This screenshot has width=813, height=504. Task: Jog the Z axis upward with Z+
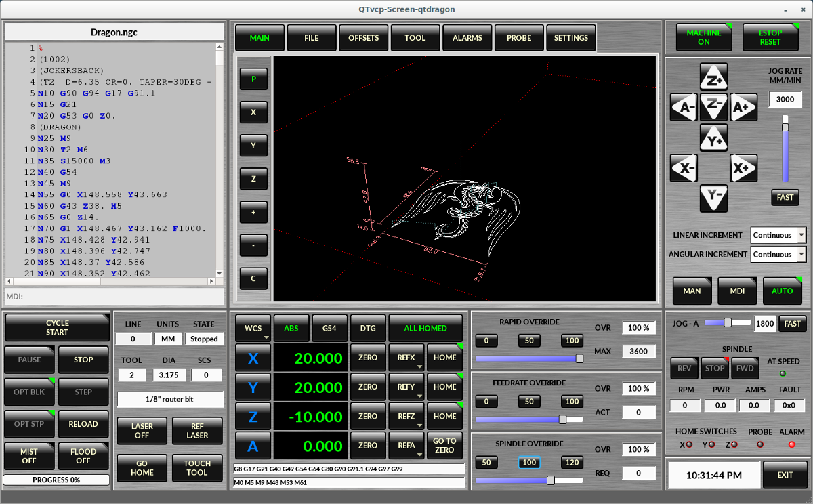pos(713,77)
